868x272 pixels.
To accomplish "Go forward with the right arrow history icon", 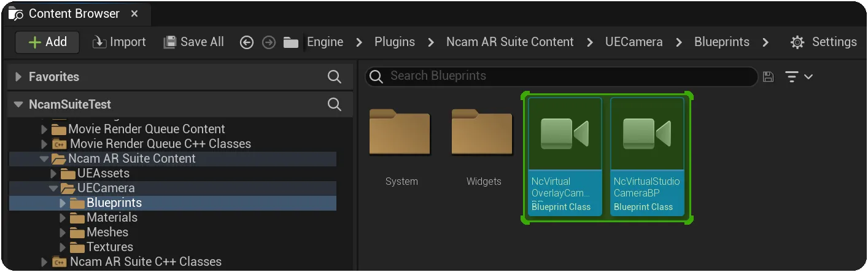I will coord(269,42).
